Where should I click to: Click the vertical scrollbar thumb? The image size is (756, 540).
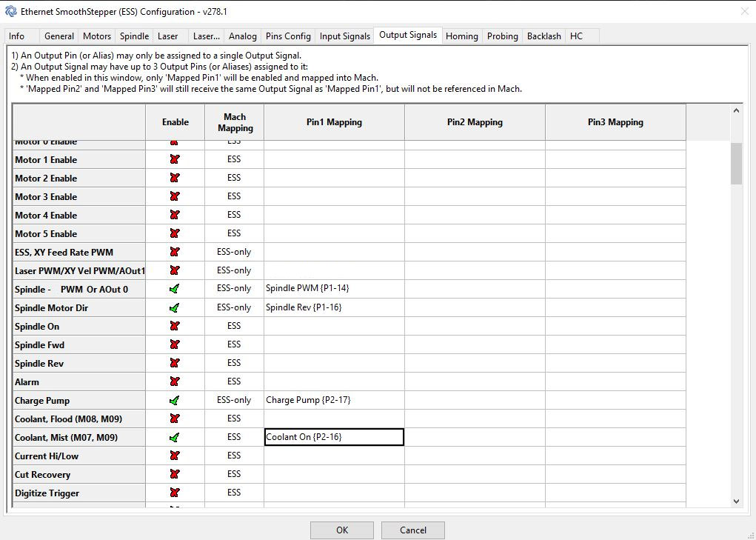click(736, 164)
